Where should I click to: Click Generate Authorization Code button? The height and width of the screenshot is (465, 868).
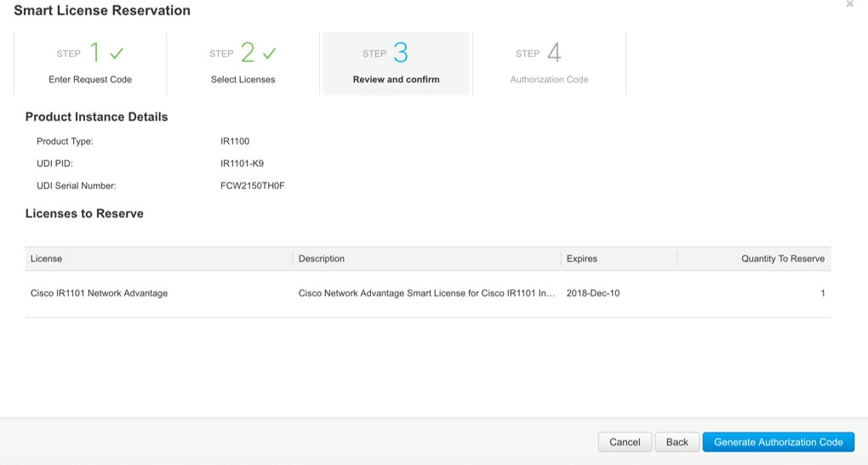pyautogui.click(x=779, y=442)
